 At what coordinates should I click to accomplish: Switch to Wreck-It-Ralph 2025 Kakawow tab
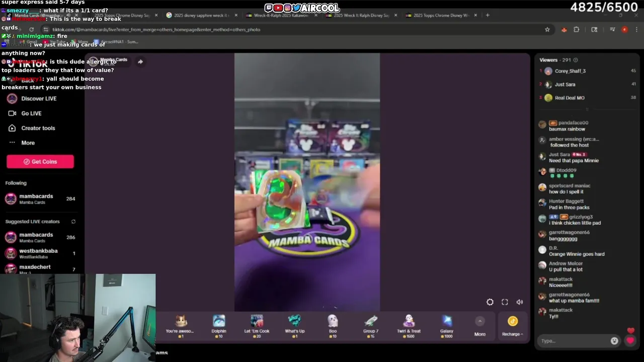[x=280, y=15]
